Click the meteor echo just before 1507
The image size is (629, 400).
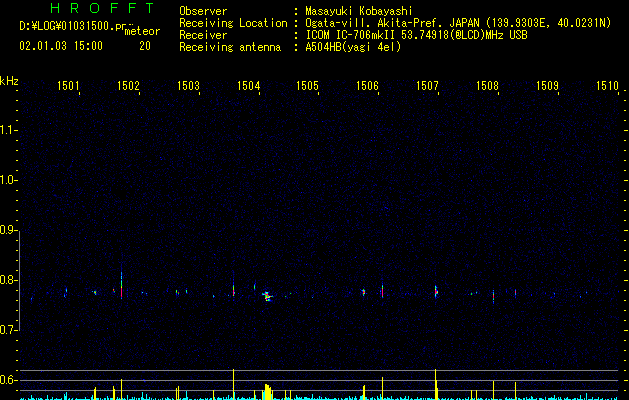pos(436,292)
